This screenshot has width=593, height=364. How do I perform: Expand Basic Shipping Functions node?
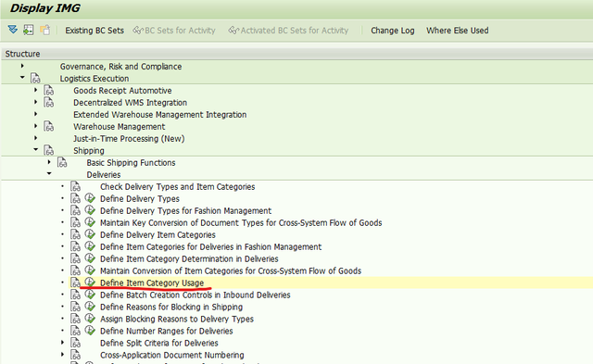[x=49, y=162]
